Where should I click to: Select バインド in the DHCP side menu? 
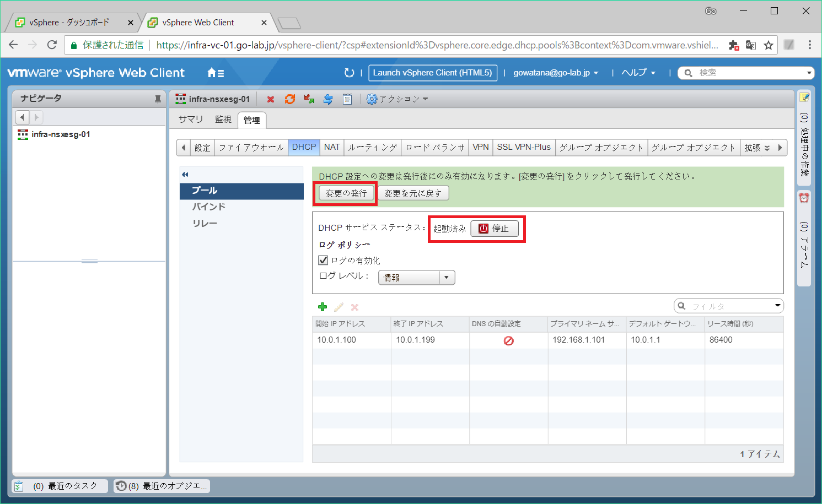tap(241, 207)
